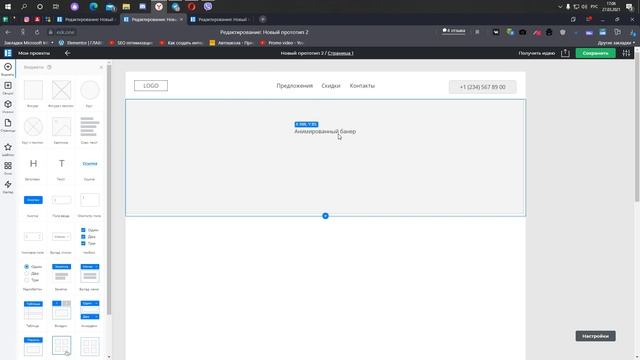This screenshot has width=640, height=360.
Task: Select the accordion element
Action: [89, 310]
